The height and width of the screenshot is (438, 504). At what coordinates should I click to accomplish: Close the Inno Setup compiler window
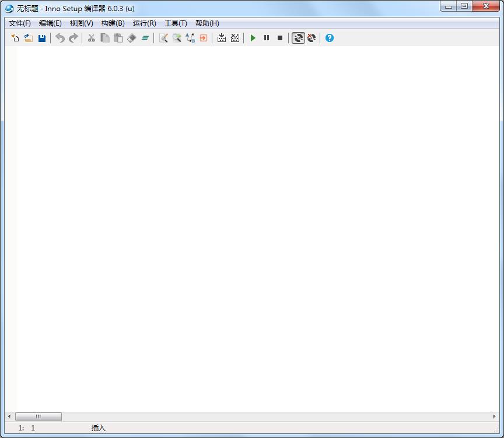(x=486, y=6)
